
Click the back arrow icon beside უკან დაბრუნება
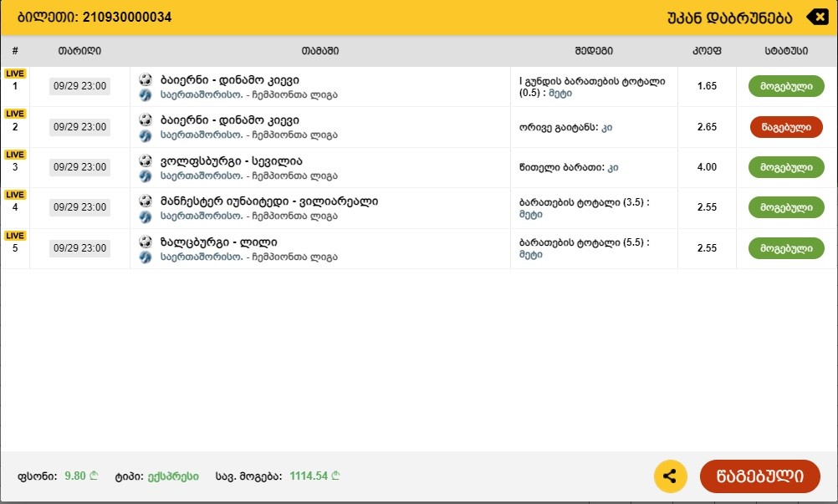(x=816, y=16)
